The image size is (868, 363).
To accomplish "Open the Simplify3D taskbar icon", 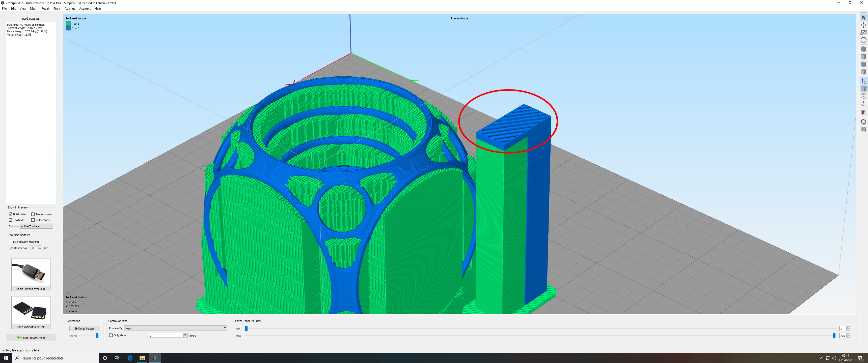I will [155, 358].
